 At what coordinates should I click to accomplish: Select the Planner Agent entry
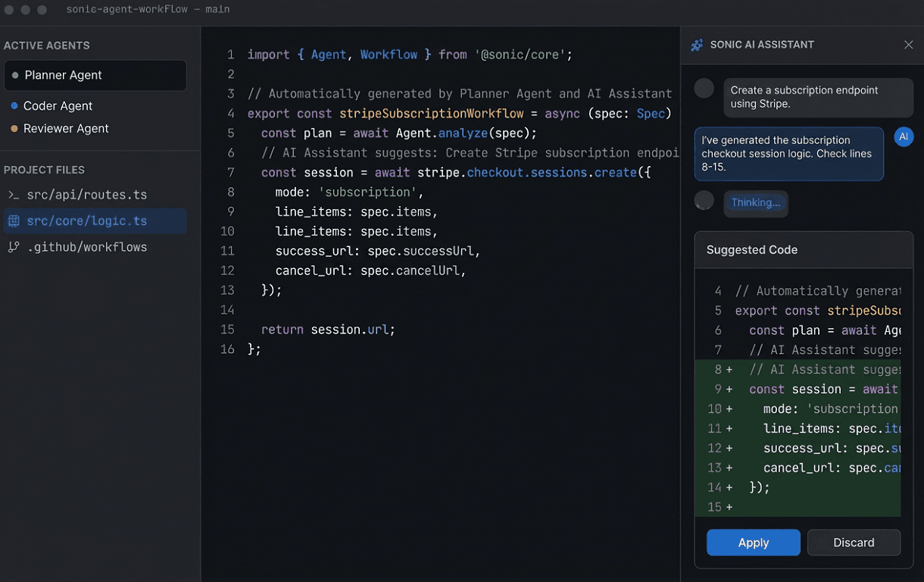tap(95, 76)
